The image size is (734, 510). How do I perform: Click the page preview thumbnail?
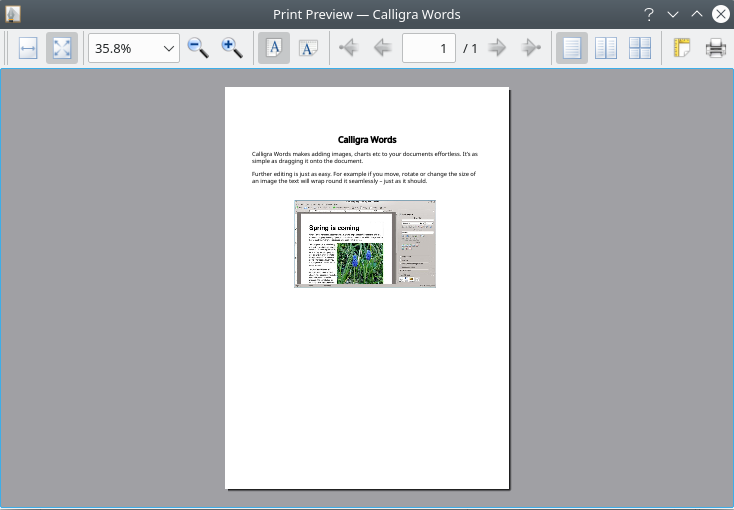pyautogui.click(x=367, y=288)
